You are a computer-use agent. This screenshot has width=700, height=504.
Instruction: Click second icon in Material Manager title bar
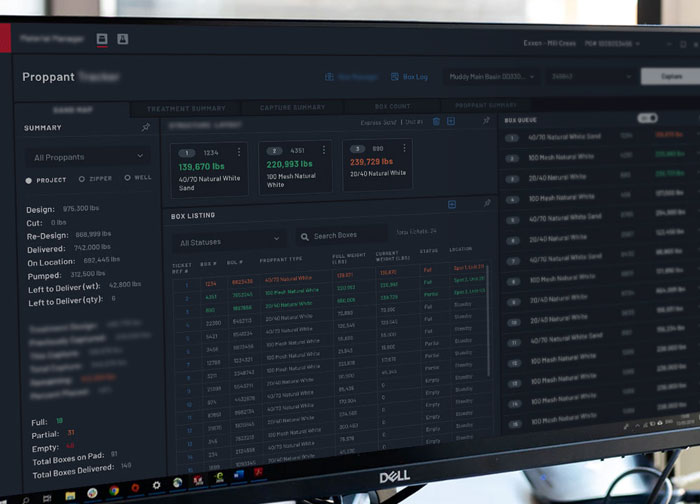(123, 39)
